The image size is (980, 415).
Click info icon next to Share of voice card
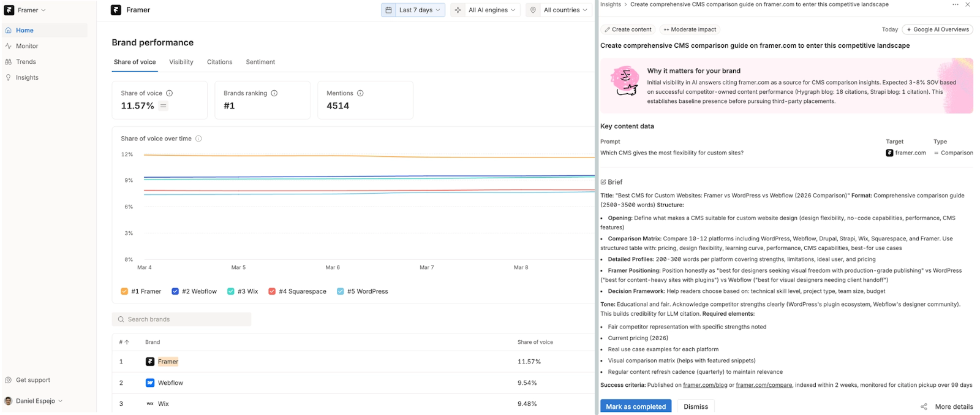point(170,93)
